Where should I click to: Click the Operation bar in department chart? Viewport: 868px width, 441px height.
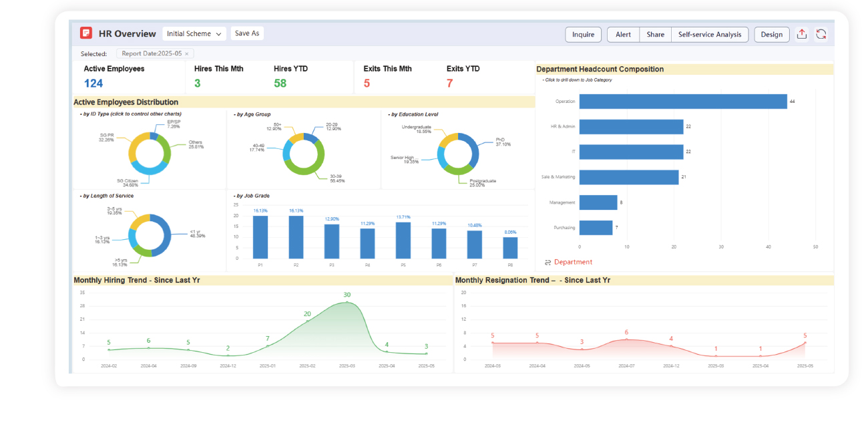pyautogui.click(x=682, y=102)
